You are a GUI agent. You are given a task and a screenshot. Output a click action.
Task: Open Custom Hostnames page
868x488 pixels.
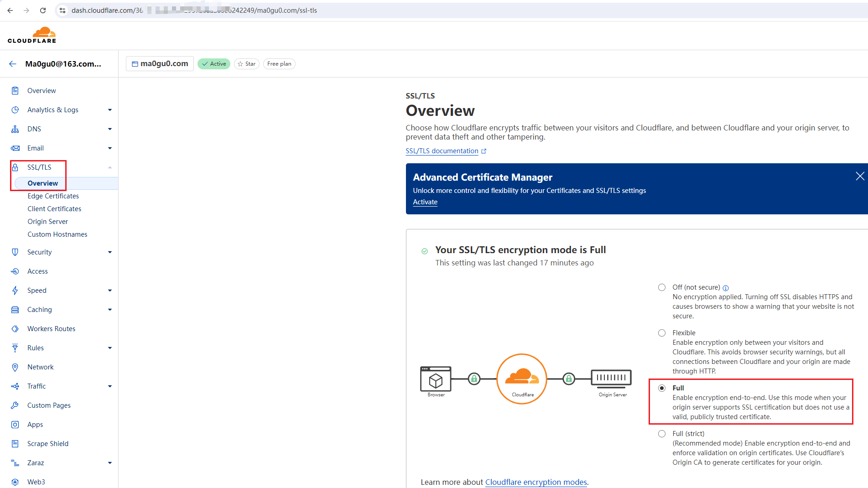[x=57, y=234]
